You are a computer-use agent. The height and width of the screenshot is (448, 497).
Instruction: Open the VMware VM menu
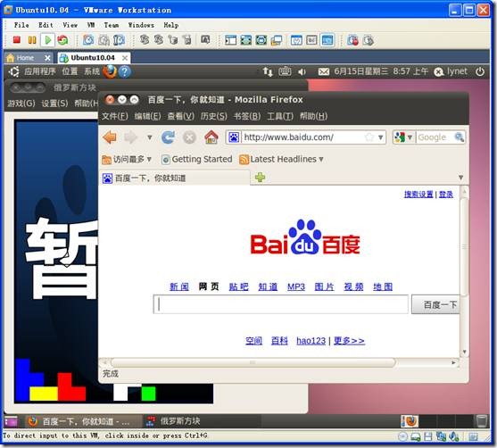(x=91, y=25)
